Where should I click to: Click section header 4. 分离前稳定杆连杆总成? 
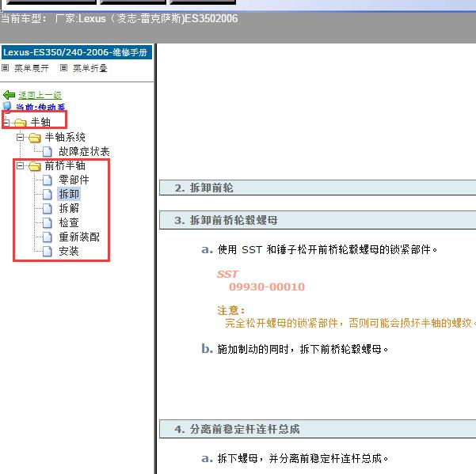click(x=318, y=429)
